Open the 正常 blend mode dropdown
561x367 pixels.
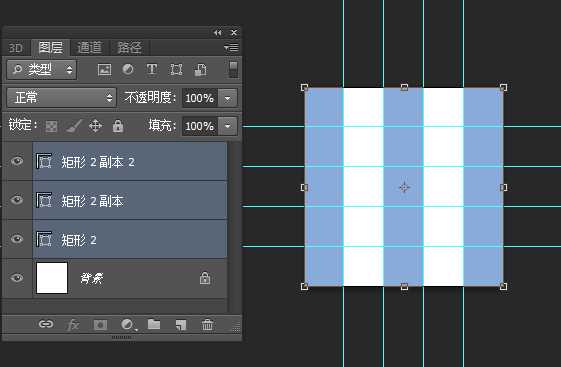62,97
